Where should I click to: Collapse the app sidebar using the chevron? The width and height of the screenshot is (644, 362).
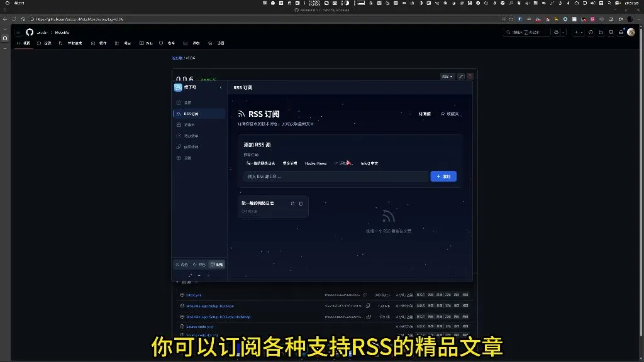coord(221,87)
